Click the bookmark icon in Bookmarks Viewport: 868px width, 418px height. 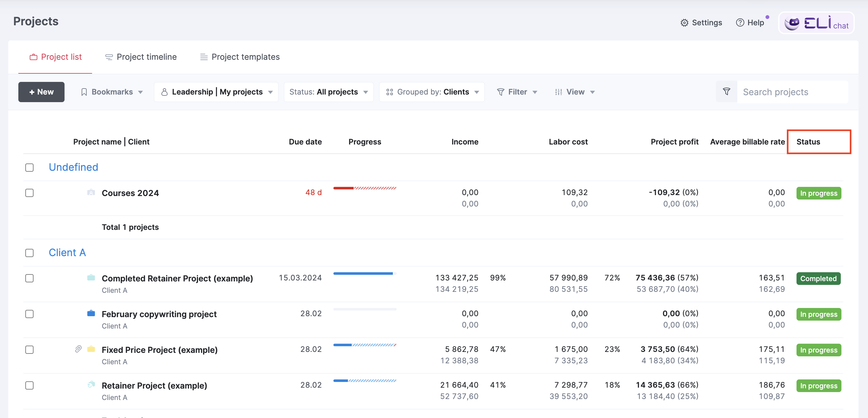84,92
